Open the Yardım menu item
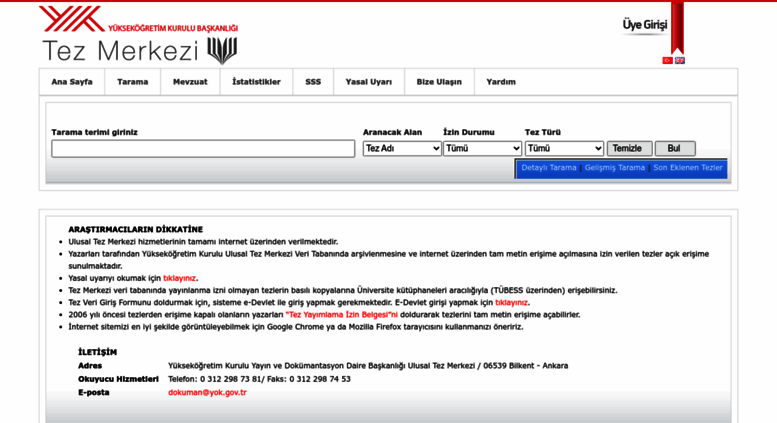Image resolution: width=777 pixels, height=423 pixels. coord(501,82)
